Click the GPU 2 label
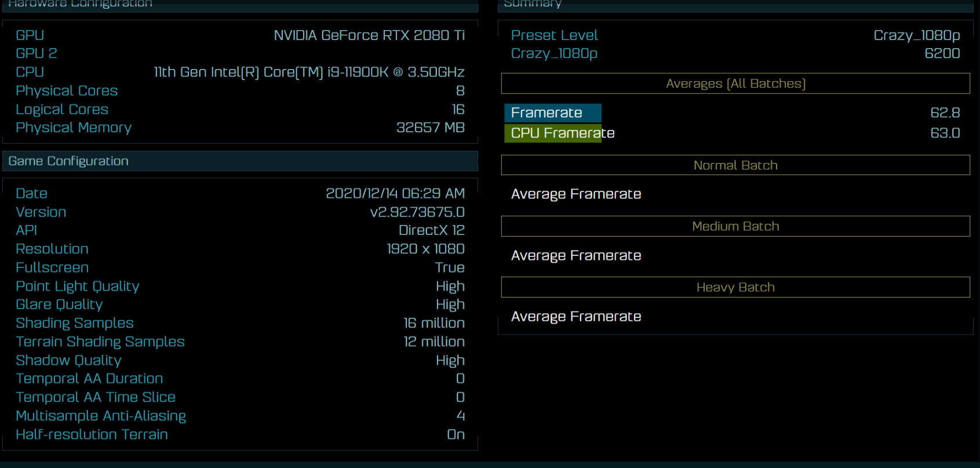 coord(37,53)
